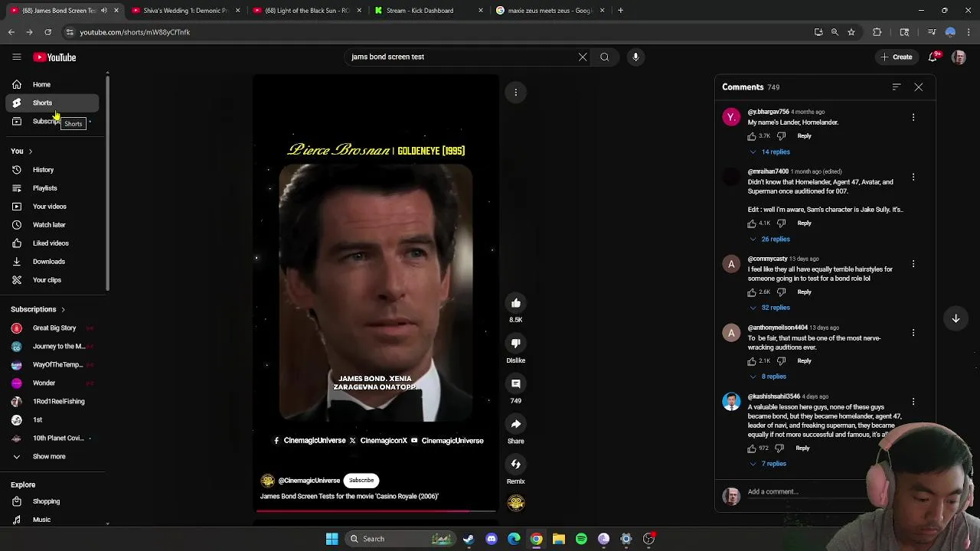Expand 26 replies under mraihan7400 comment
This screenshot has width=980, height=551.
click(x=770, y=239)
